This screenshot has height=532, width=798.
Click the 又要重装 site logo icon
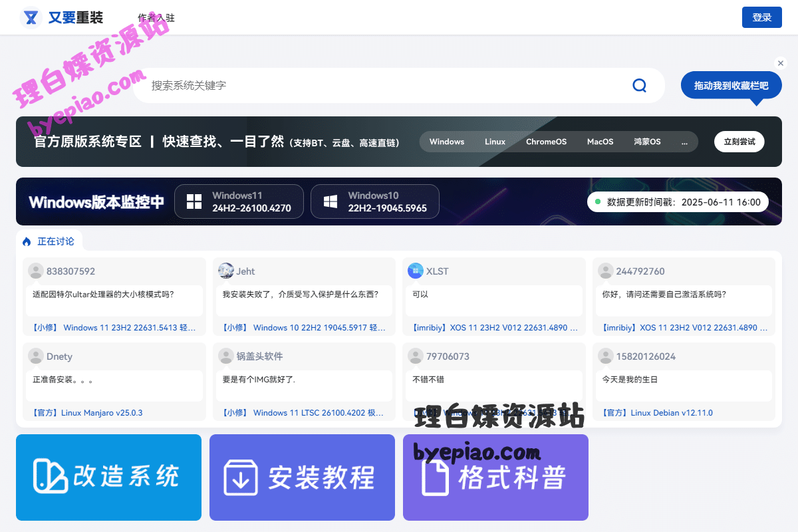(30, 17)
